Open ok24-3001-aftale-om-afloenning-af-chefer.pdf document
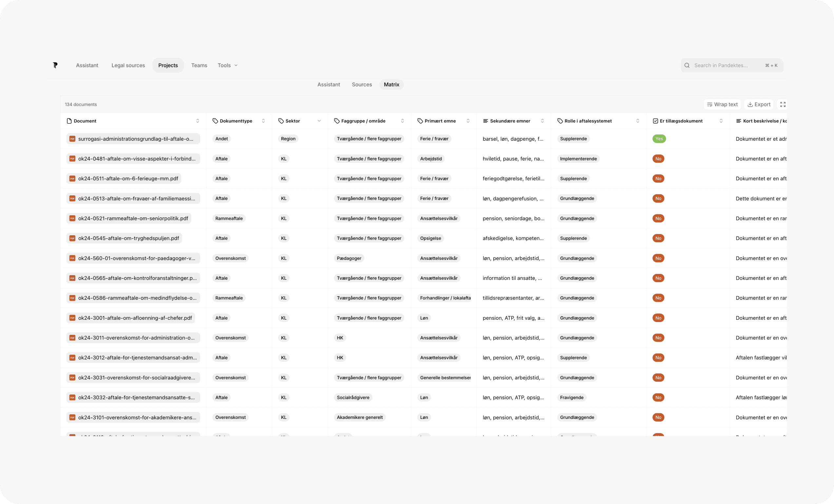834x504 pixels. (135, 318)
